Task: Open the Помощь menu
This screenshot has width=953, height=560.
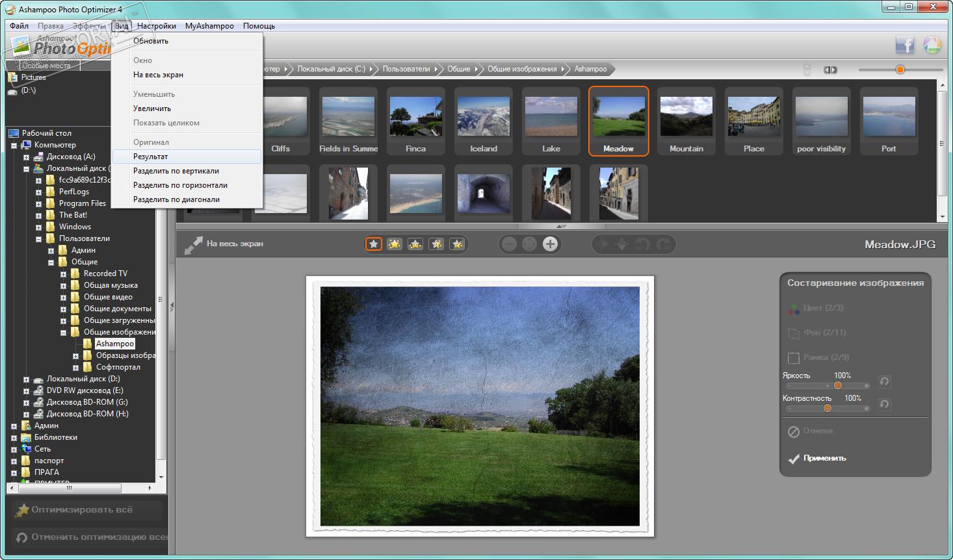Action: [259, 26]
